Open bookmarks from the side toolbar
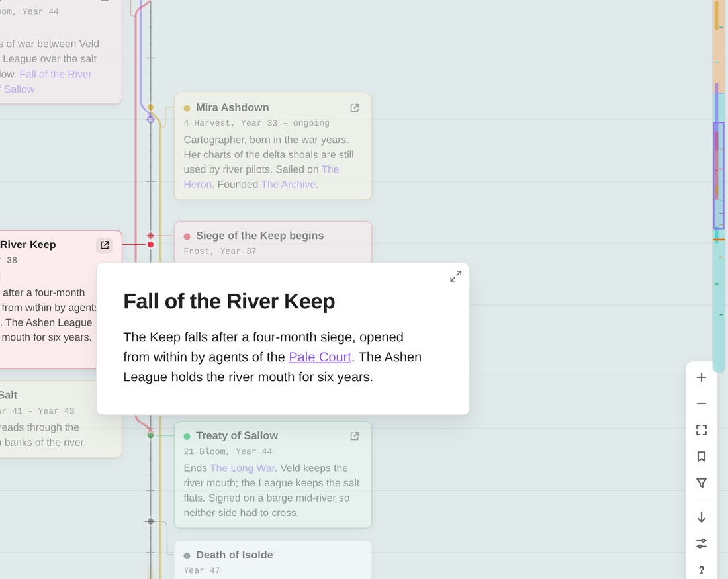The height and width of the screenshot is (579, 728). 701,457
